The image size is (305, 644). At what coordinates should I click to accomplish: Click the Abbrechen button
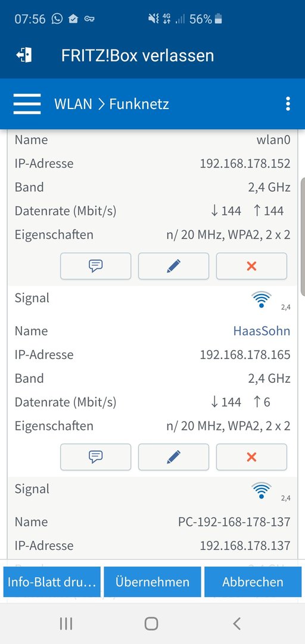[x=253, y=581]
